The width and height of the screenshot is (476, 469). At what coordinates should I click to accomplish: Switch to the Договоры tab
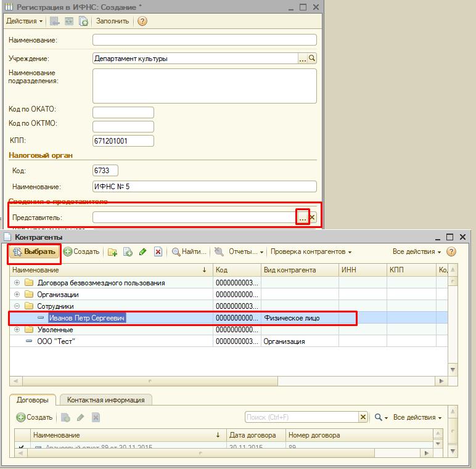pyautogui.click(x=33, y=400)
